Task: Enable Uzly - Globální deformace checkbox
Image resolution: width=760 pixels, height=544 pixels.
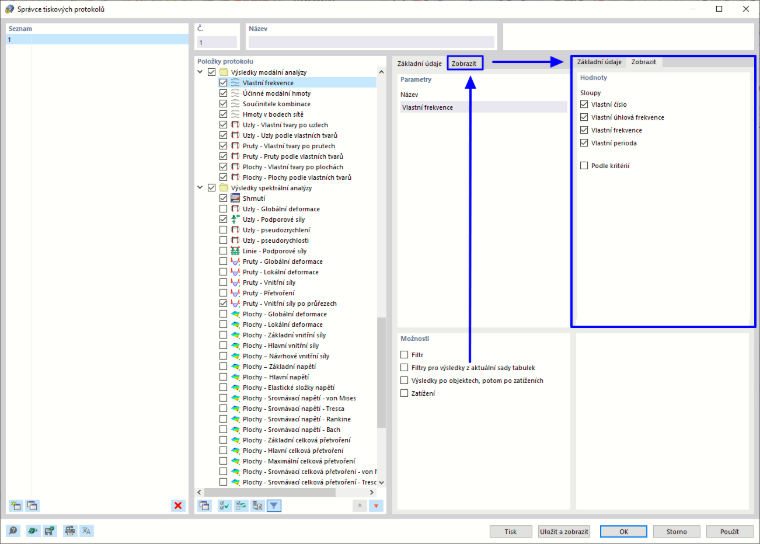Action: pyautogui.click(x=223, y=209)
